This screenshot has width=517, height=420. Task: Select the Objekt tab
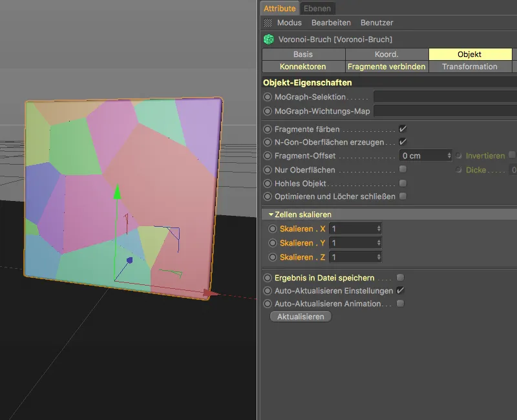[470, 54]
